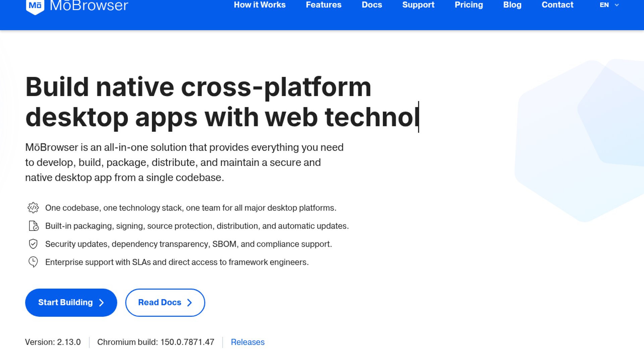Go to the Features menu item
Screen dimensions: 644x362
click(x=324, y=5)
